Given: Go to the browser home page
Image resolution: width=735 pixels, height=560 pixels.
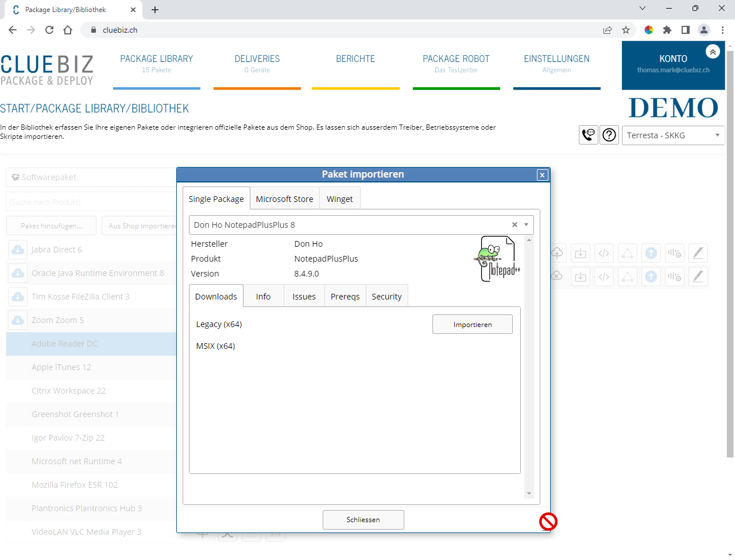Looking at the screenshot, I should click(x=68, y=30).
